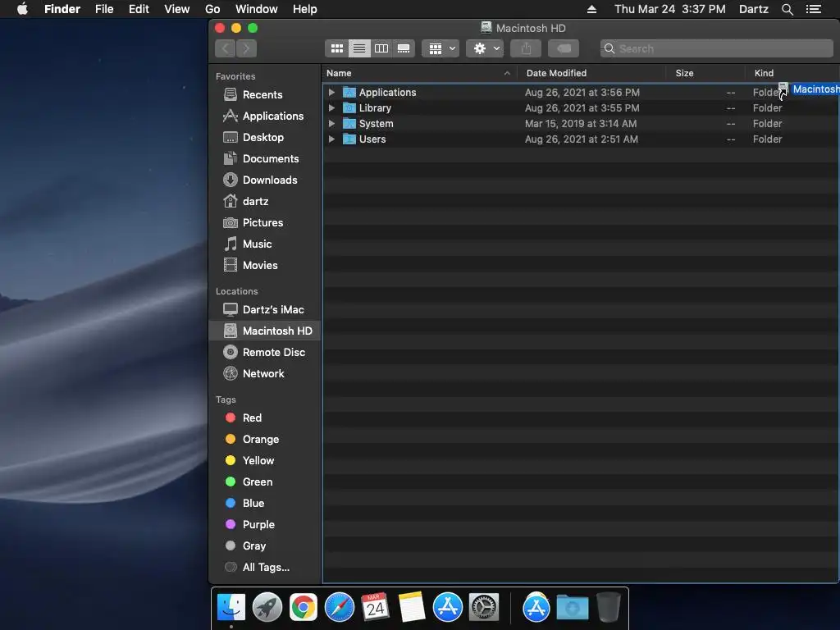Filter by the Orange tag

(265, 440)
